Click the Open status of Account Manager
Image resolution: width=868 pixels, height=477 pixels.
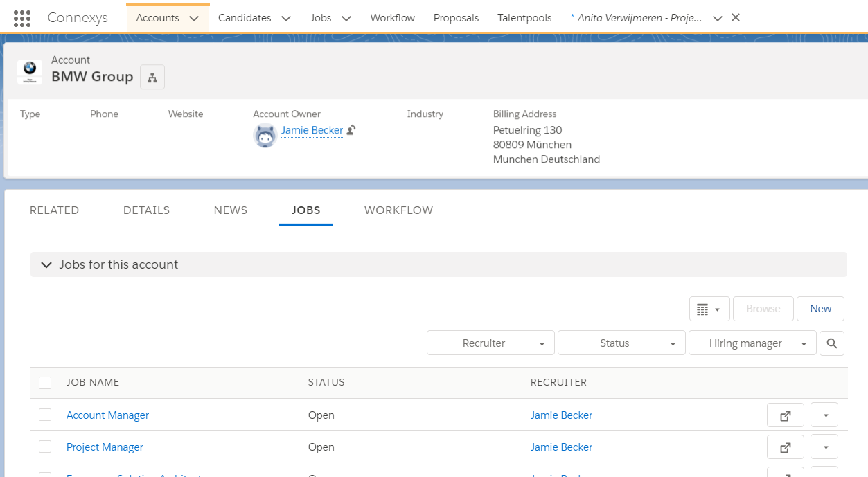(321, 415)
